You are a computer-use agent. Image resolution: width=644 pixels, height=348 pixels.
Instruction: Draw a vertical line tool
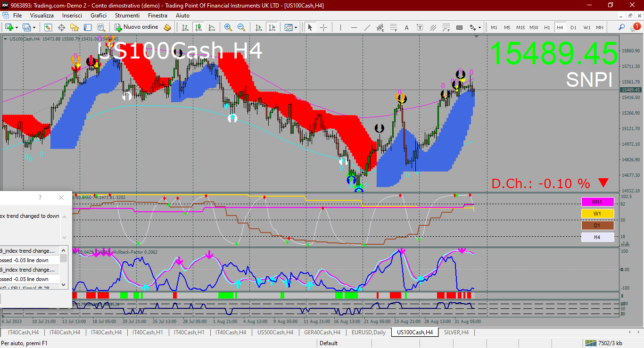click(341, 27)
